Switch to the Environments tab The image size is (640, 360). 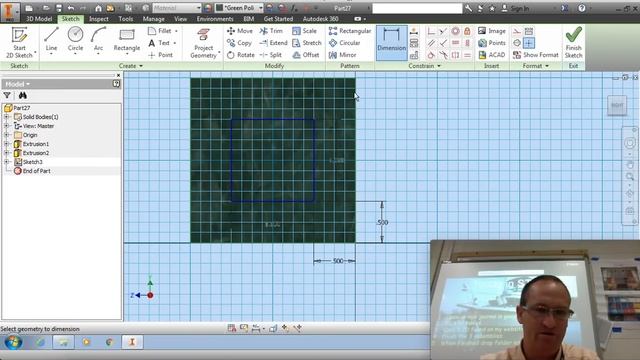point(215,19)
